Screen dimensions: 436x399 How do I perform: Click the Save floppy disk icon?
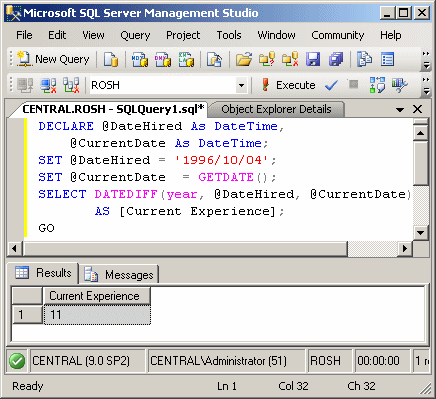tap(313, 59)
